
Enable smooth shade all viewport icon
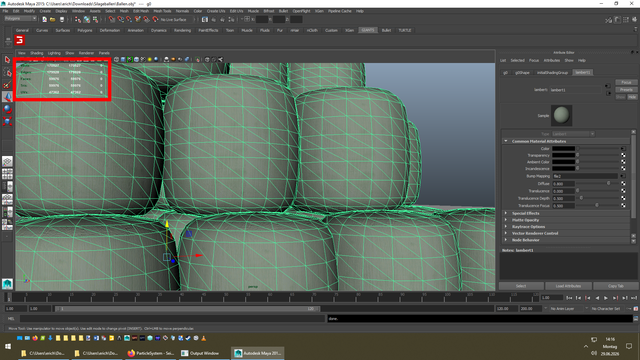(123, 60)
